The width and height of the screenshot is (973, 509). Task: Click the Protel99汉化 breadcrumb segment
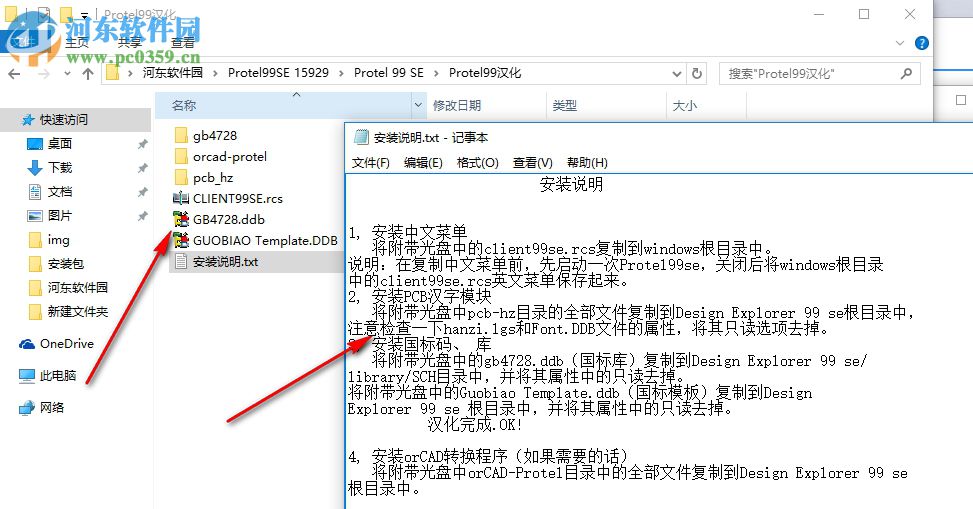click(x=485, y=73)
